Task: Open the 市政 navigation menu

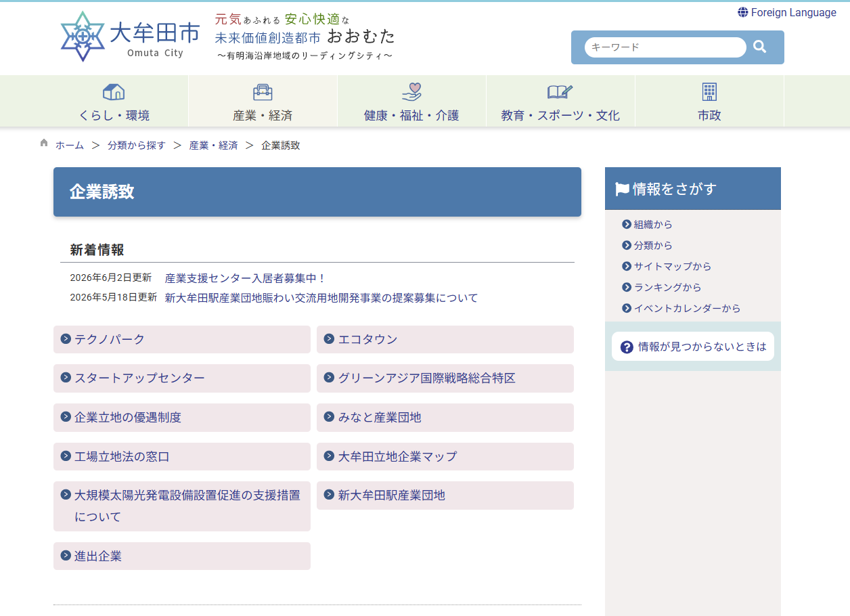Action: click(709, 101)
